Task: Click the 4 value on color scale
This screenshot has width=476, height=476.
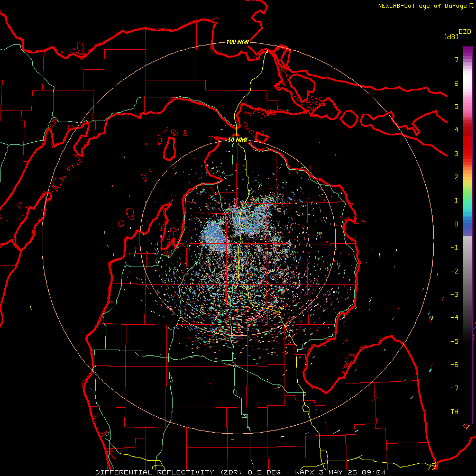Action: tap(456, 130)
